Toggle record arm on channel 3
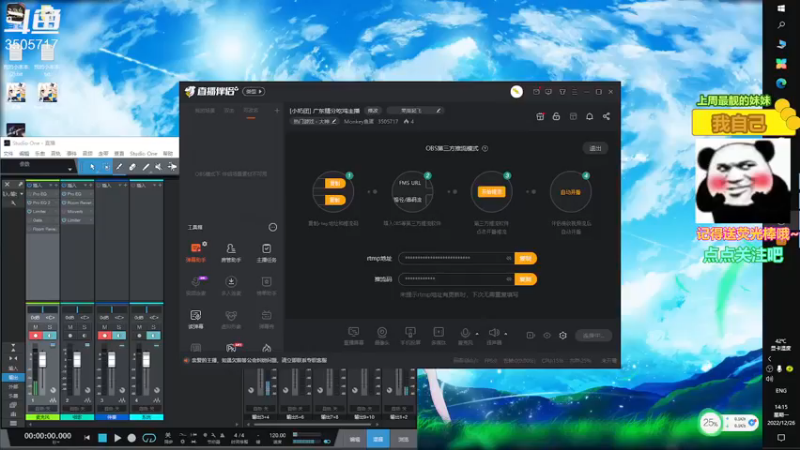The height and width of the screenshot is (450, 800). pyautogui.click(x=105, y=336)
